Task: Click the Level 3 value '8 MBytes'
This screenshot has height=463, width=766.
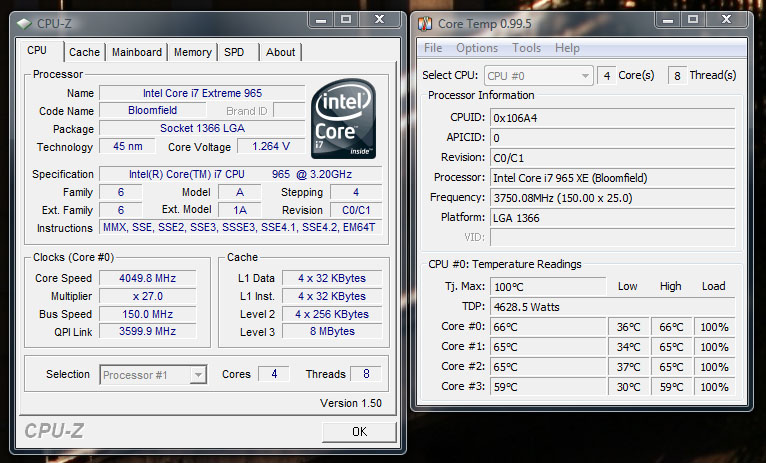Action: click(332, 331)
